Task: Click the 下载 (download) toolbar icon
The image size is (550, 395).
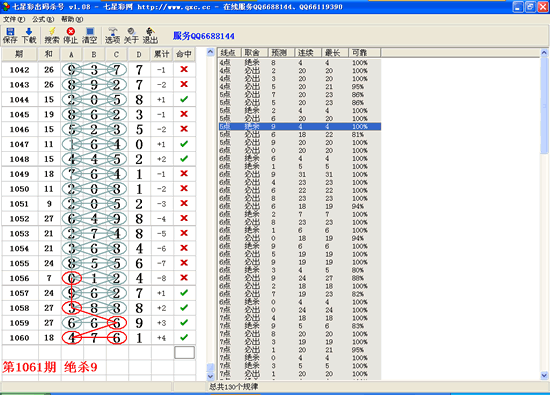Action: [29, 35]
